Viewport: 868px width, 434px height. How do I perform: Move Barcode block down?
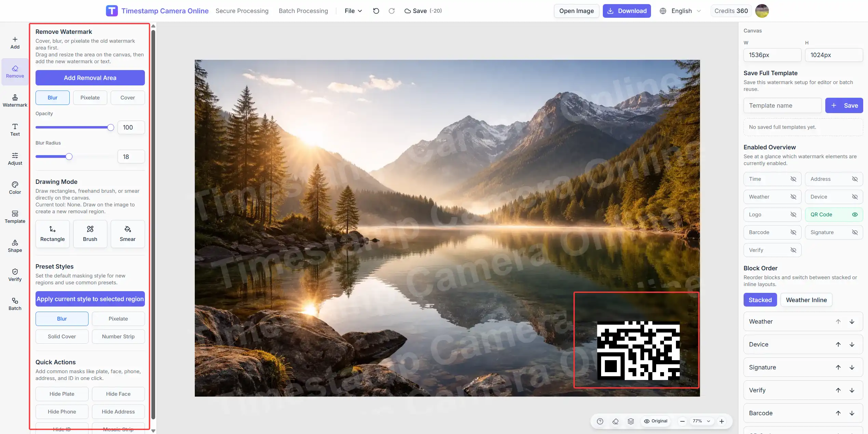852,413
